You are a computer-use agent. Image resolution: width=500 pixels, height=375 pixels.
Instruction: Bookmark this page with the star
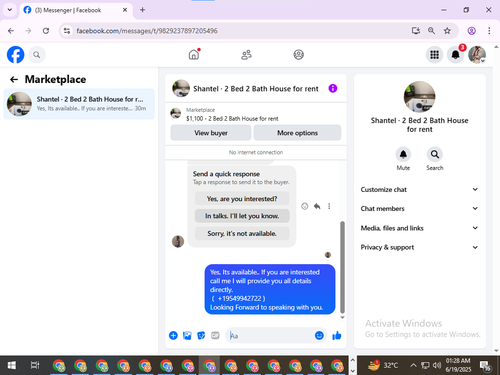click(447, 31)
